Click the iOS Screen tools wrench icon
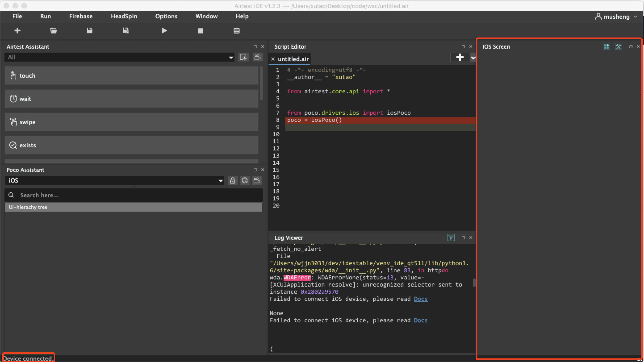The image size is (644, 362). pyautogui.click(x=618, y=47)
